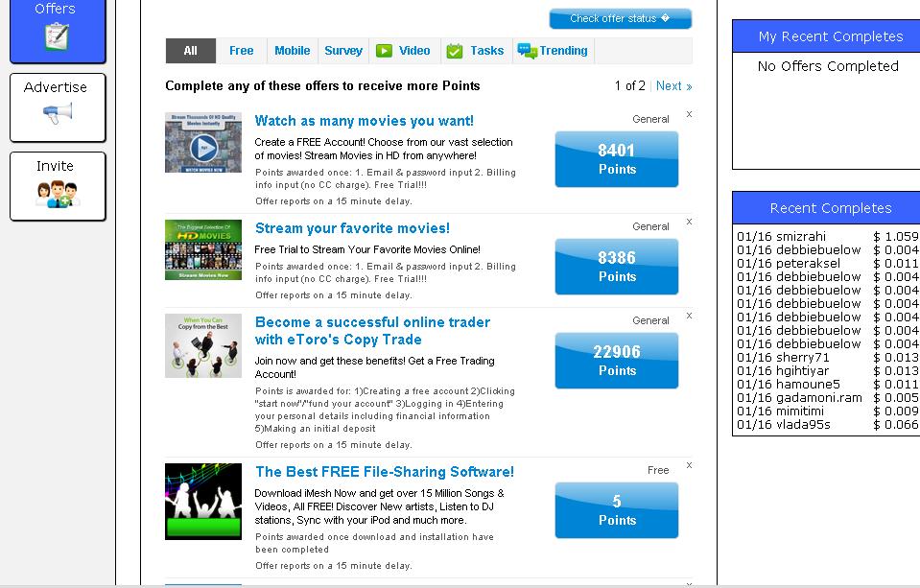Select the mimitimi recent complete row
This screenshot has height=588, width=920.
click(827, 412)
